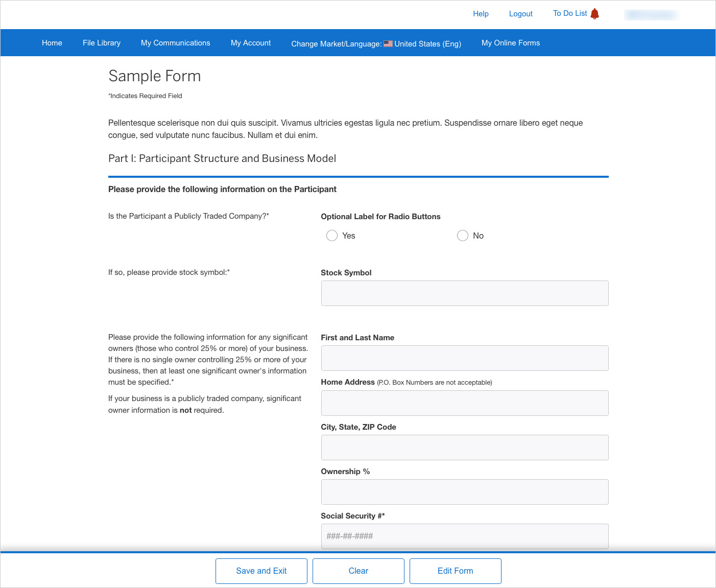Click the Logout link

(x=520, y=14)
